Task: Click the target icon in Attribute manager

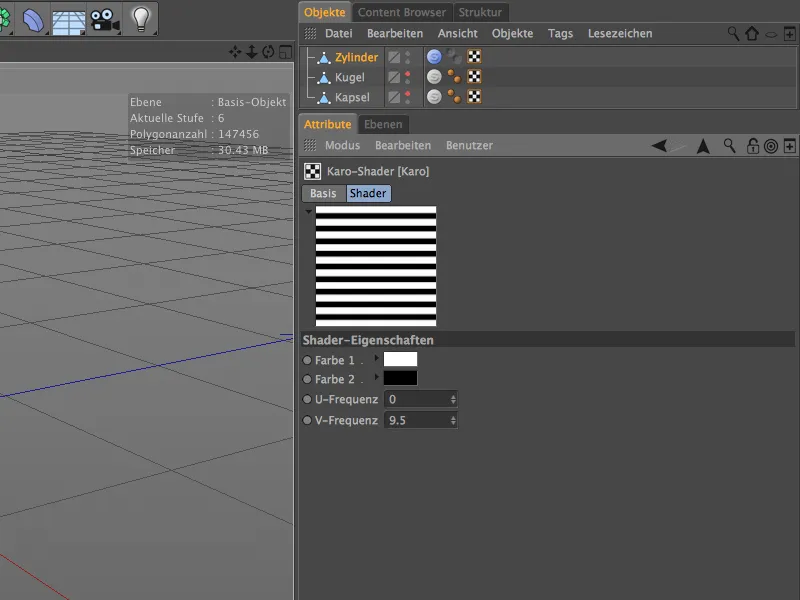Action: pos(771,146)
